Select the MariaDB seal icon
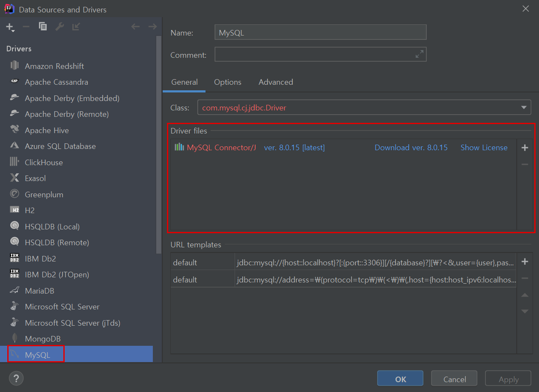 tap(15, 290)
